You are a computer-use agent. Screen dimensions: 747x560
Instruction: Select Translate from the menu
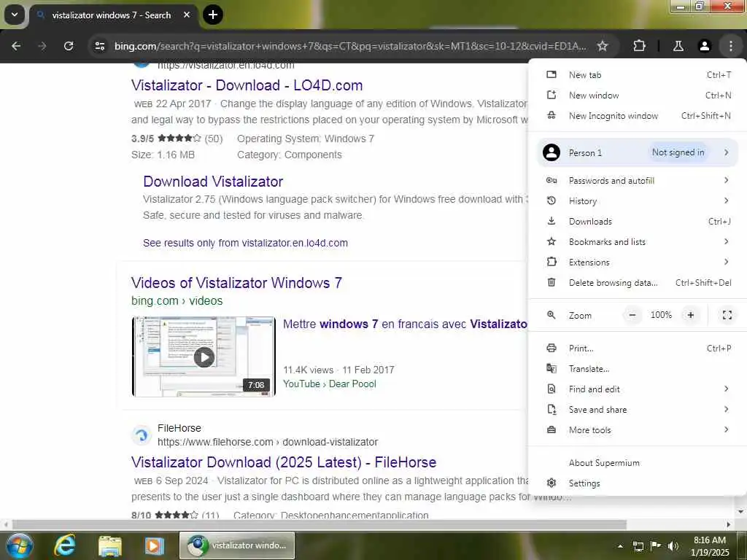point(638,369)
